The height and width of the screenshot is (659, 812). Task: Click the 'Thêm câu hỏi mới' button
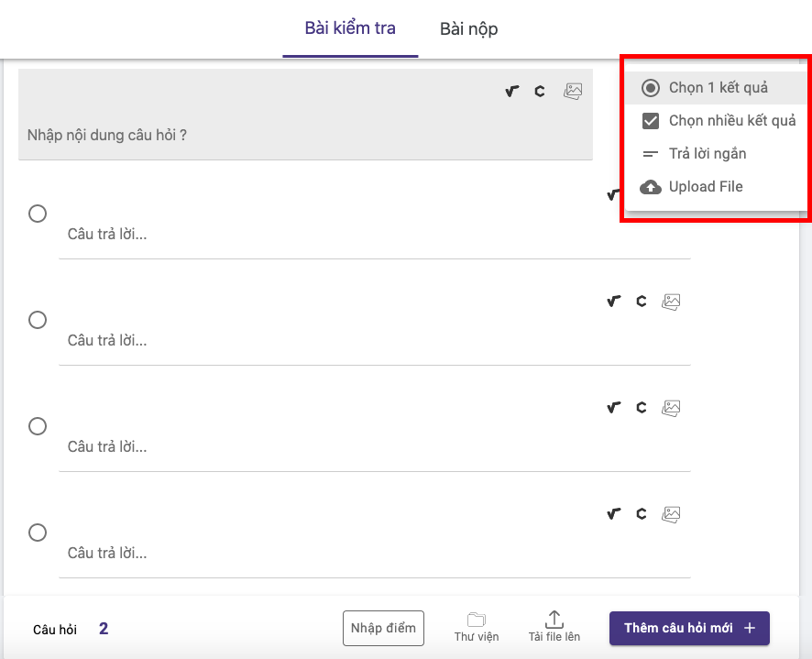[688, 628]
